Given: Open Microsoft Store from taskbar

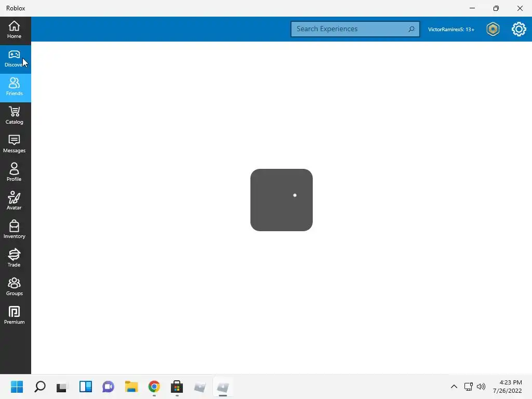Looking at the screenshot, I should coord(177,387).
